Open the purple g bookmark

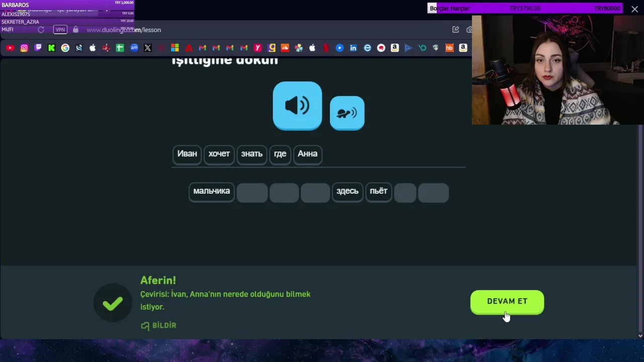(272, 48)
